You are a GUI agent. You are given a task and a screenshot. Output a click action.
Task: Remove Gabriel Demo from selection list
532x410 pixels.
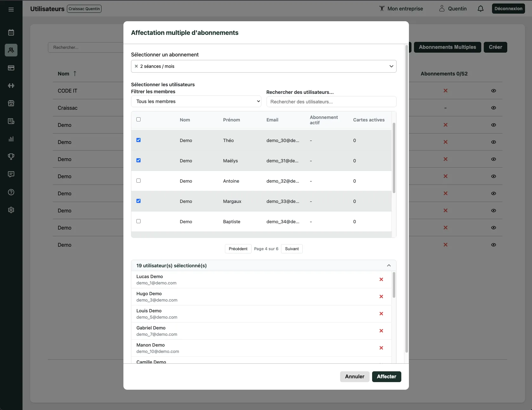(x=381, y=331)
